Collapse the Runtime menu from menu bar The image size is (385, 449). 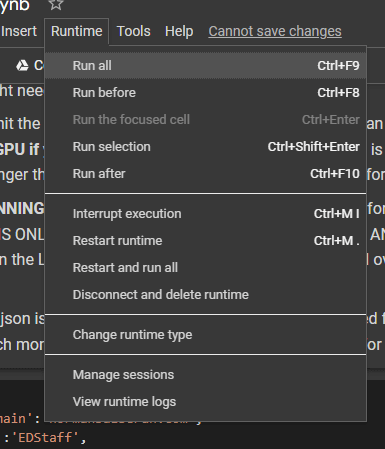(x=77, y=31)
